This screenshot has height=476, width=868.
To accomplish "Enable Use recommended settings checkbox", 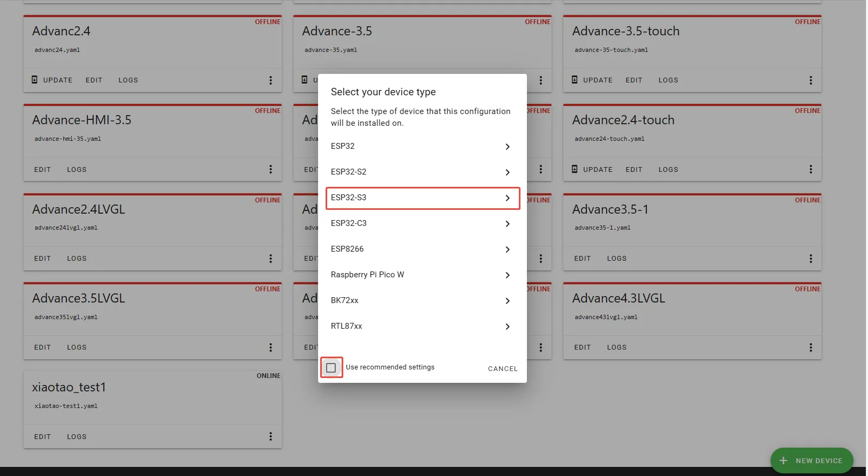I will coord(331,368).
